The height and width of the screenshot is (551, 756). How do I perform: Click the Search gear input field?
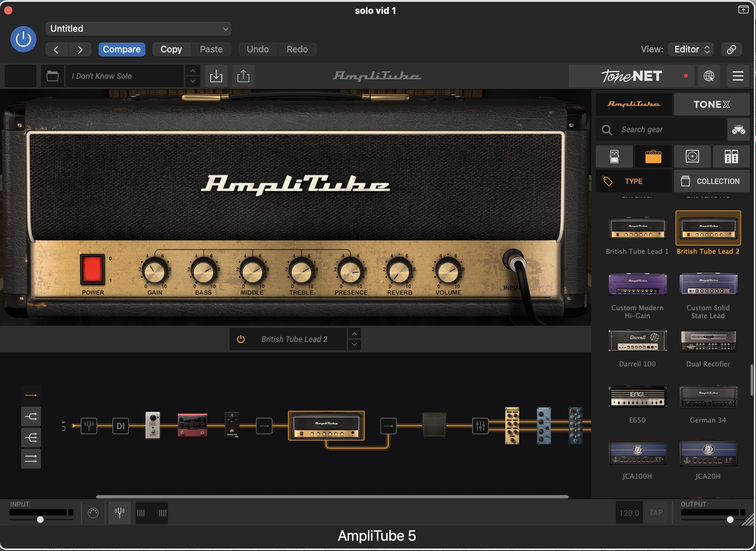coord(661,129)
